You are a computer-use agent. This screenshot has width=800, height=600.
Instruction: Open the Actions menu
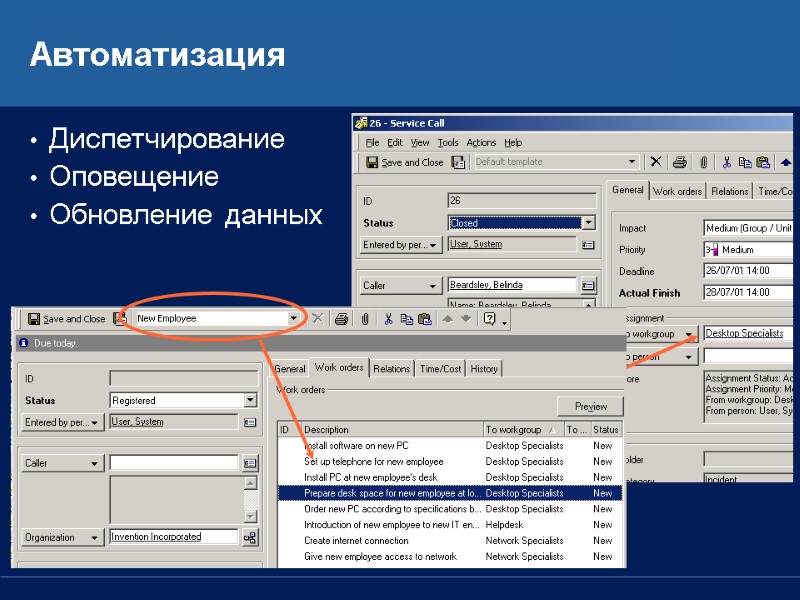click(x=481, y=142)
